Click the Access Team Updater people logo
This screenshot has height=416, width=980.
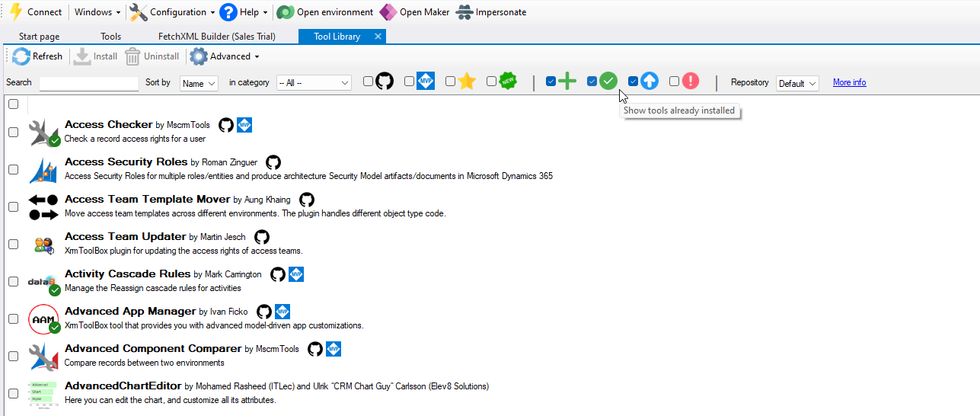pos(43,245)
